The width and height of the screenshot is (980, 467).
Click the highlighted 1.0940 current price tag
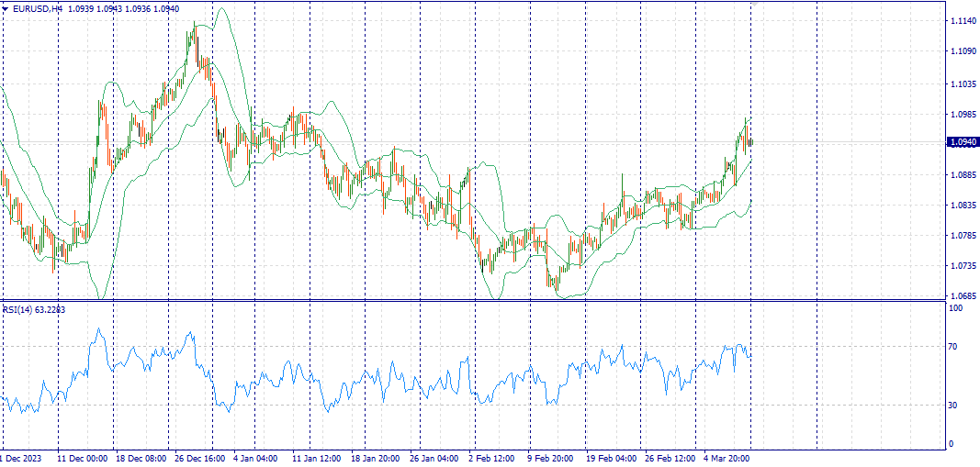(x=963, y=142)
